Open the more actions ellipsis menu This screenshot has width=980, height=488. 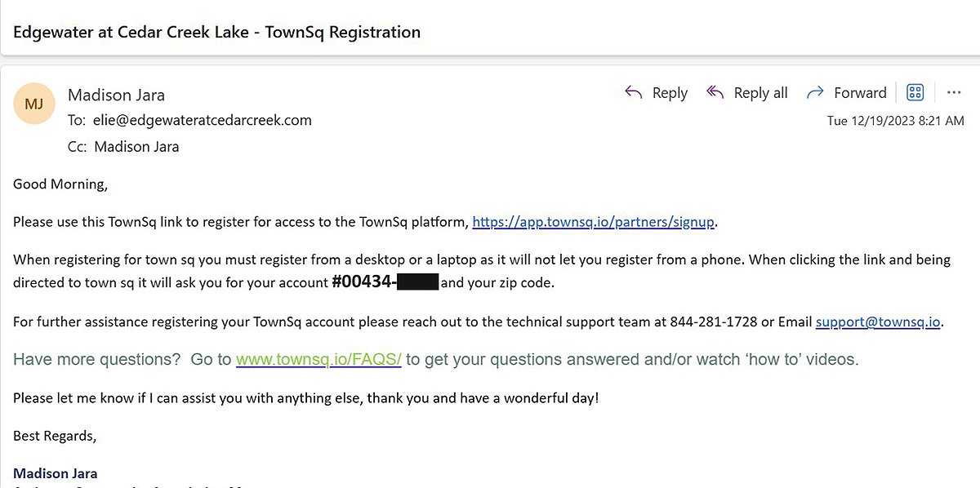click(954, 92)
